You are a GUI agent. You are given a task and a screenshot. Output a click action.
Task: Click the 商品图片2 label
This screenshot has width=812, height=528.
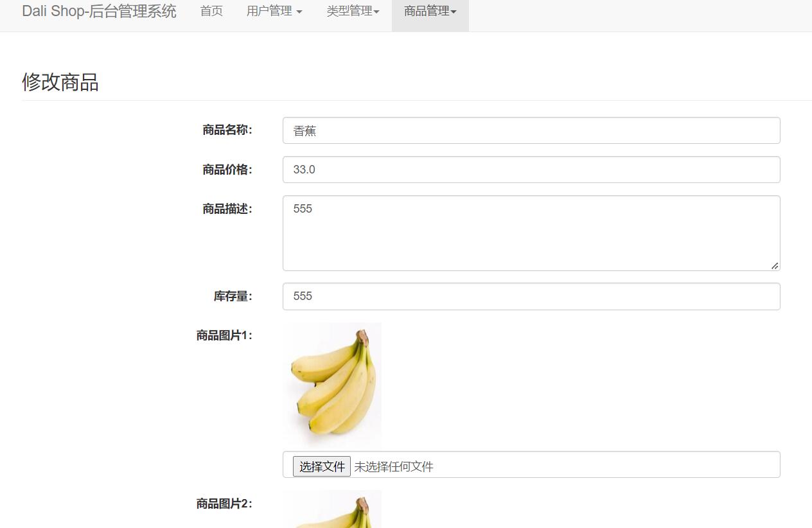click(x=225, y=504)
